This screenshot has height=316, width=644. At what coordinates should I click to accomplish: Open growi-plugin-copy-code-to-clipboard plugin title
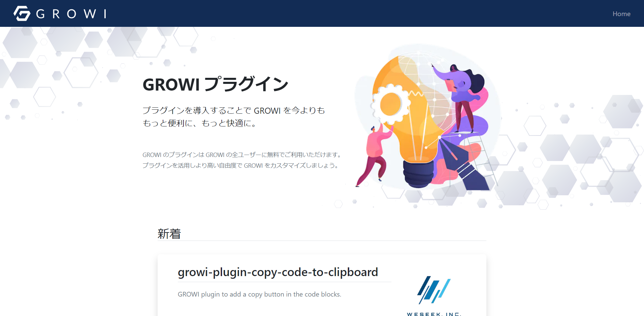pyautogui.click(x=278, y=272)
